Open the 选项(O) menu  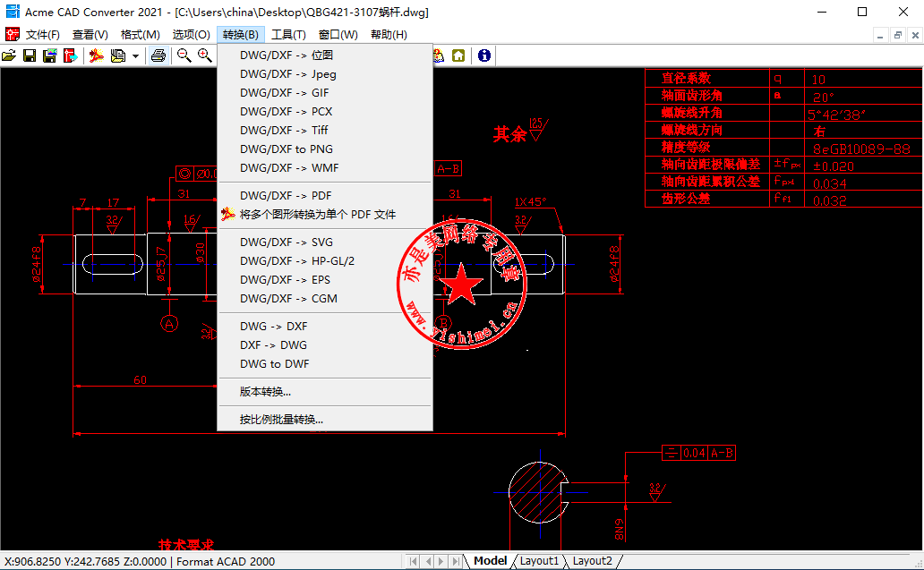click(191, 35)
